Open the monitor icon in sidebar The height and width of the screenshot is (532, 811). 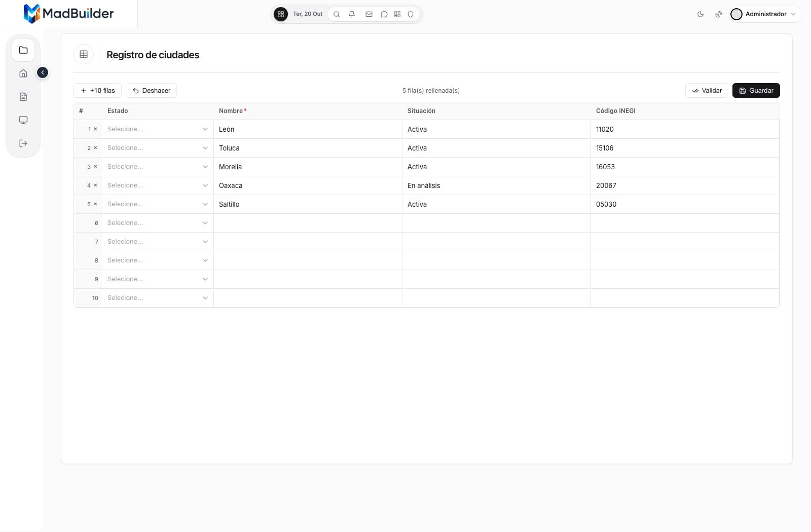point(23,120)
